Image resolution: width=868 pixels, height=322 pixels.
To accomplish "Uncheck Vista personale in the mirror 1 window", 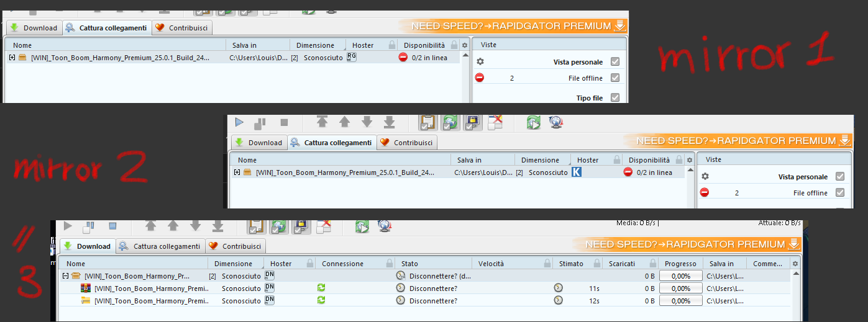I will coord(614,62).
